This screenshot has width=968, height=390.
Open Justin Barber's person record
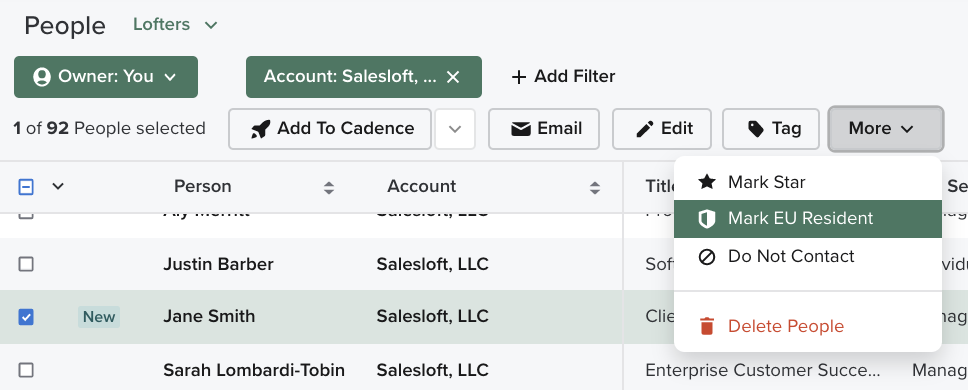tap(218, 264)
